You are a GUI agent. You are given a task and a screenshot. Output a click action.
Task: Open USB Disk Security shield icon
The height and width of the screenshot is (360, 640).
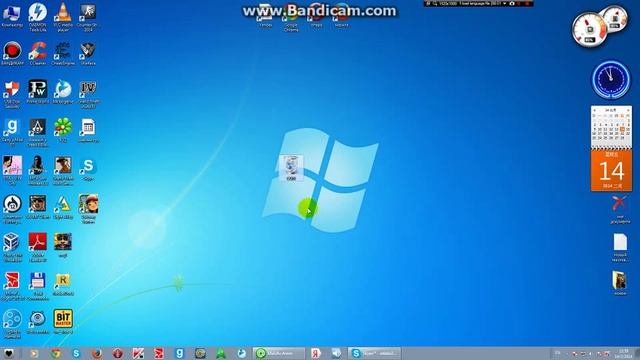coord(12,94)
